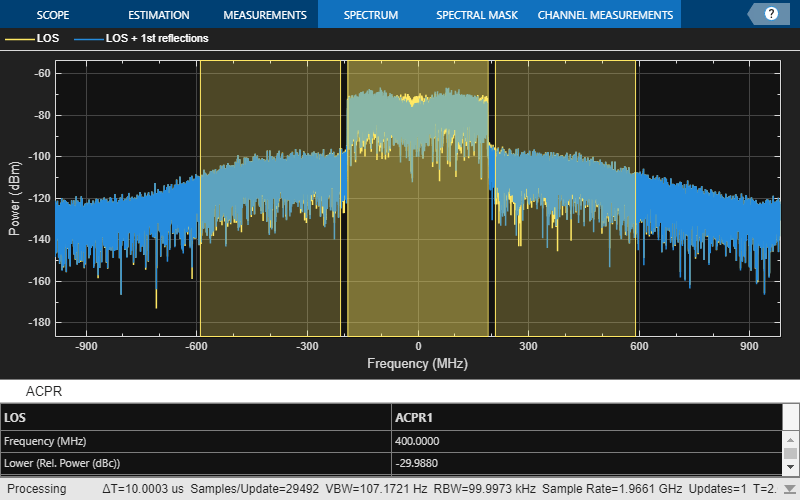The height and width of the screenshot is (500, 800).
Task: Open the SPECTRAL MASK tab
Action: point(475,15)
